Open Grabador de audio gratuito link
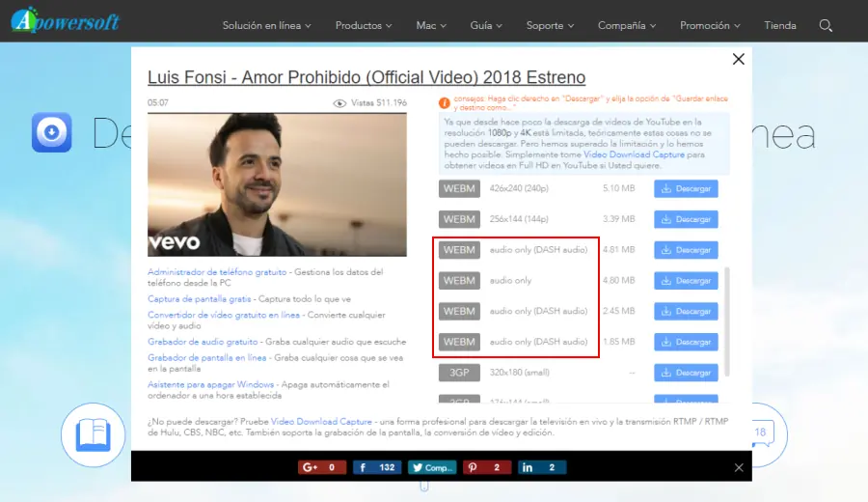 pos(203,342)
